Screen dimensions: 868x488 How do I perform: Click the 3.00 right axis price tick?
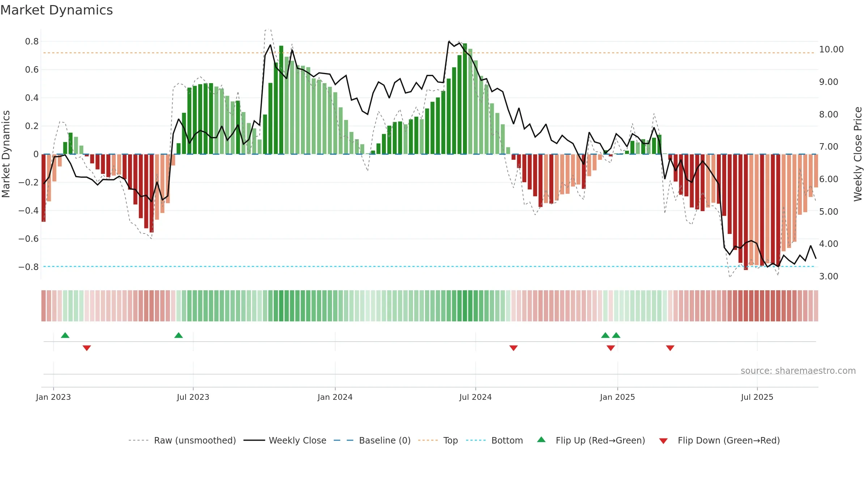click(829, 277)
